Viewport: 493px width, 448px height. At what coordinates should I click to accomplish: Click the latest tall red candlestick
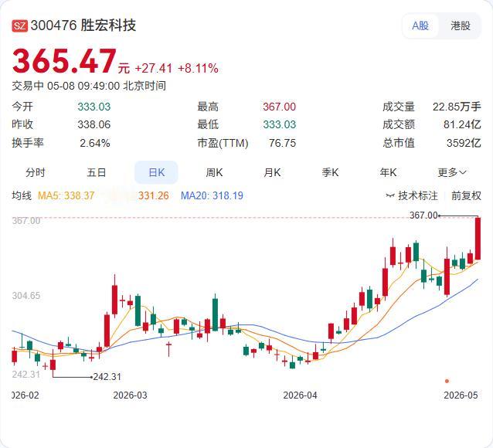coord(478,239)
